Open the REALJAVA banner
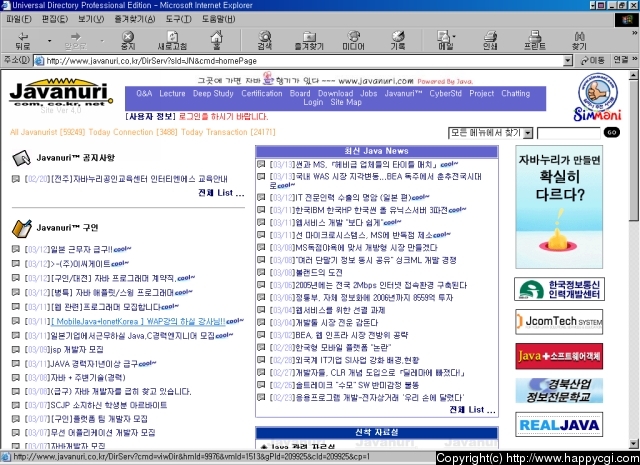The width and height of the screenshot is (640, 465). pos(559,425)
